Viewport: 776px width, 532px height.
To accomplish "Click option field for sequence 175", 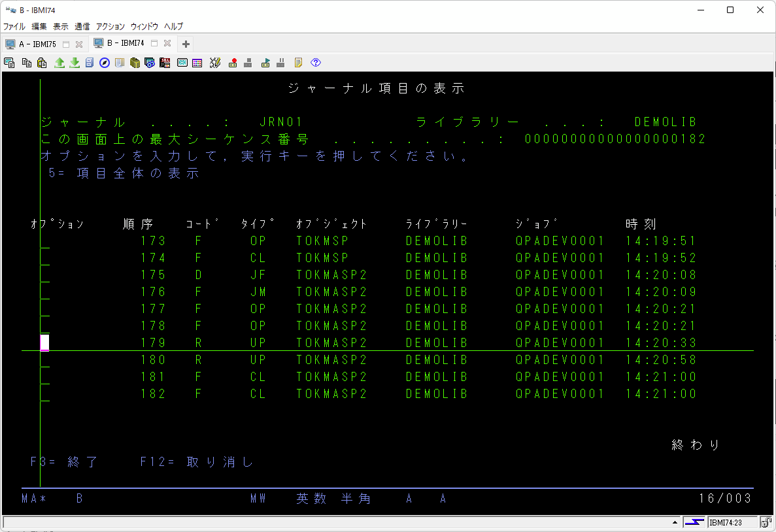I will tap(44, 274).
